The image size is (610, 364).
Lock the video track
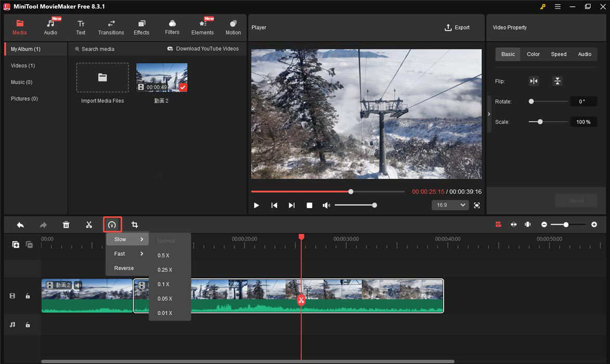coord(28,296)
